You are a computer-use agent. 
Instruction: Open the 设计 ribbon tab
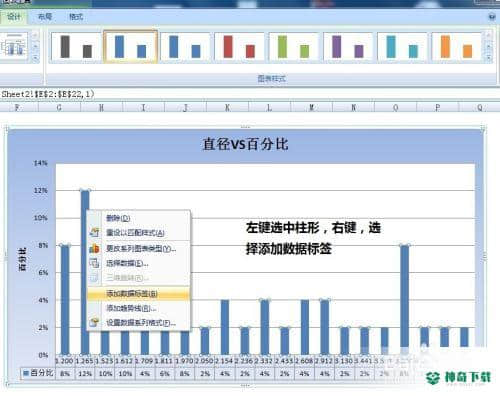(x=14, y=17)
